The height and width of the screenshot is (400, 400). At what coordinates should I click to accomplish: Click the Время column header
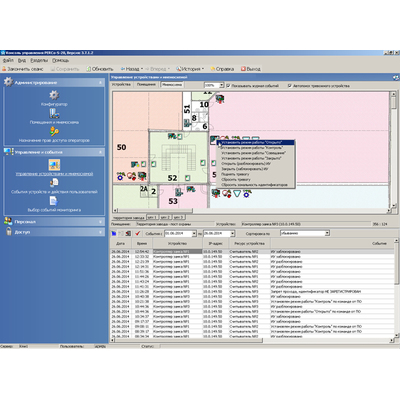[x=142, y=244]
